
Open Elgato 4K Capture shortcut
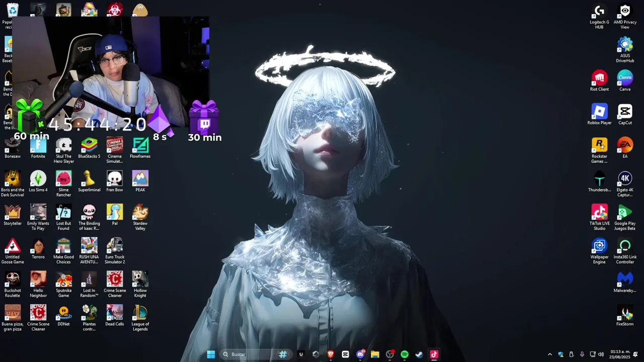pyautogui.click(x=625, y=184)
